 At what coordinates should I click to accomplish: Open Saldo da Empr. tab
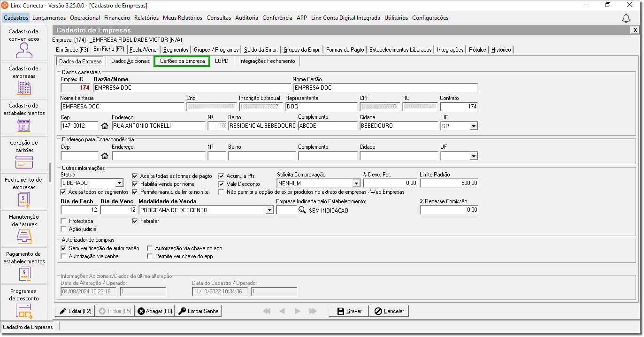pyautogui.click(x=261, y=49)
